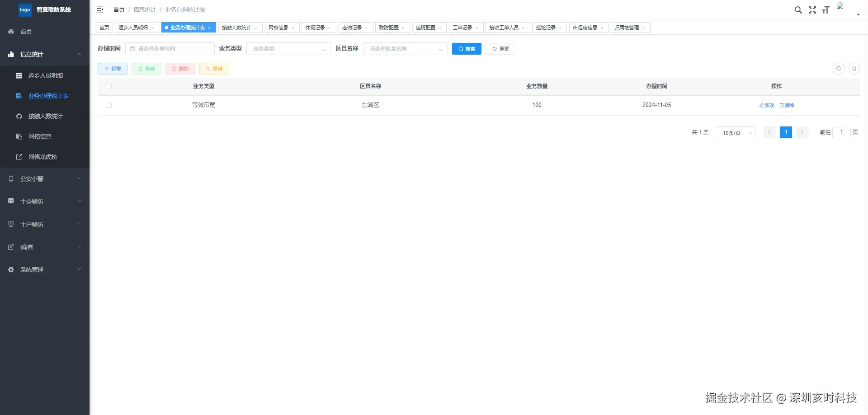868x415 pixels.
Task: Expand the 十户联防 sidebar menu
Action: (45, 224)
